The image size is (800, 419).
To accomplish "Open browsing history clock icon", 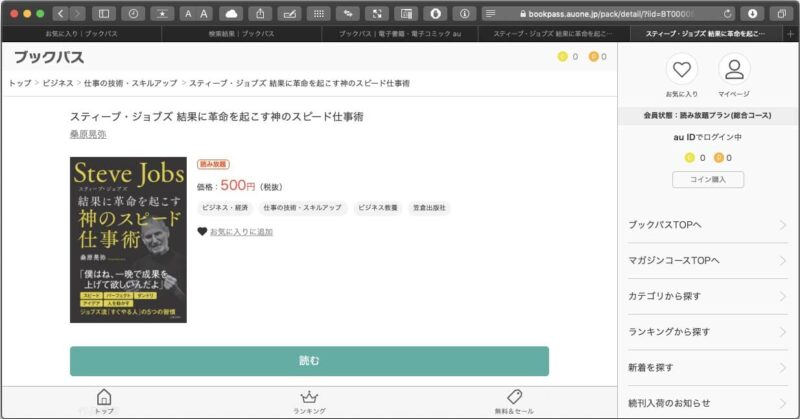I will (133, 14).
